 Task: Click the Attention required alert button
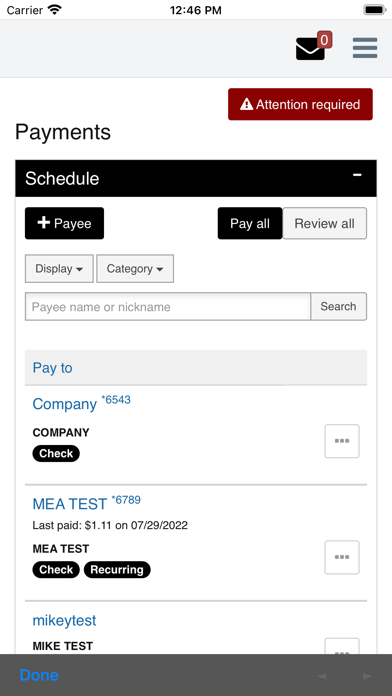[301, 104]
